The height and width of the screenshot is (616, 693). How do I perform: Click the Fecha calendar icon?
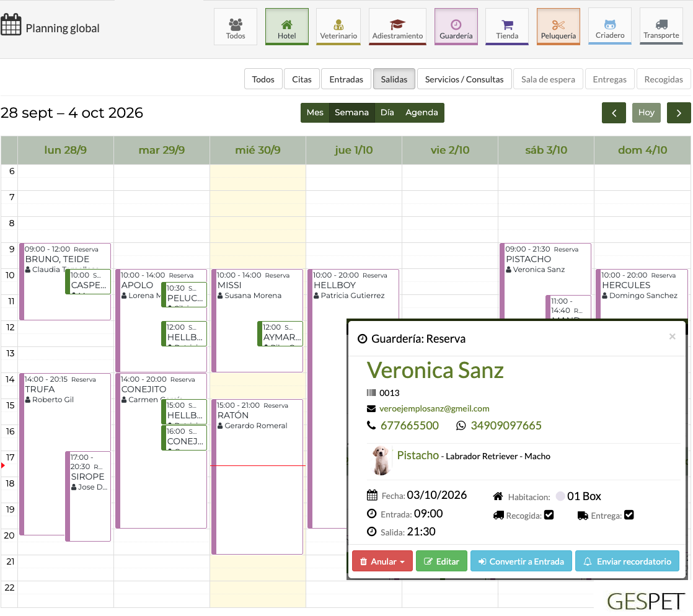coord(372,495)
